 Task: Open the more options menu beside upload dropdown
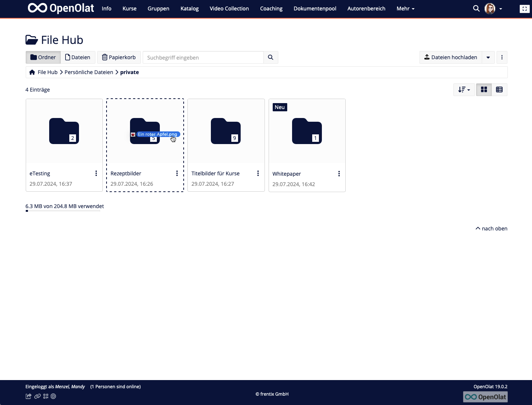[502, 57]
